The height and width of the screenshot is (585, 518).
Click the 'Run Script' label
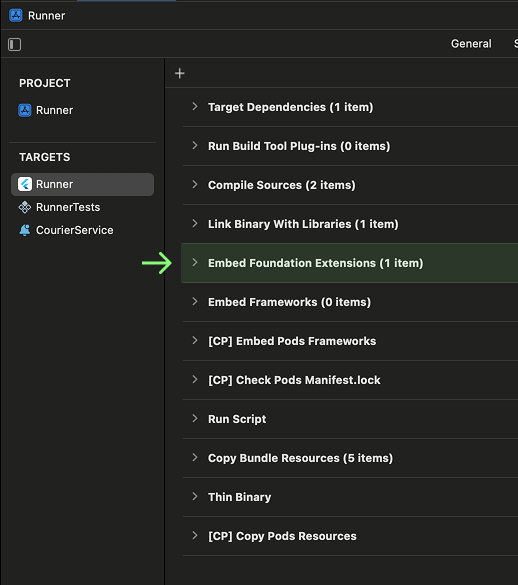click(237, 419)
